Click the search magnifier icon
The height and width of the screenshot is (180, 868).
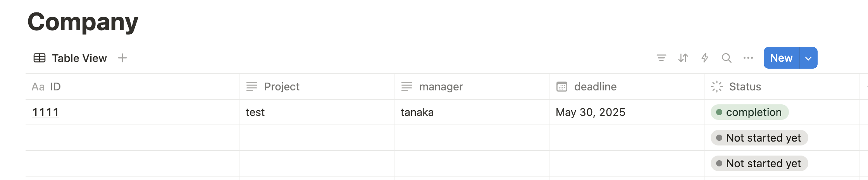click(727, 58)
